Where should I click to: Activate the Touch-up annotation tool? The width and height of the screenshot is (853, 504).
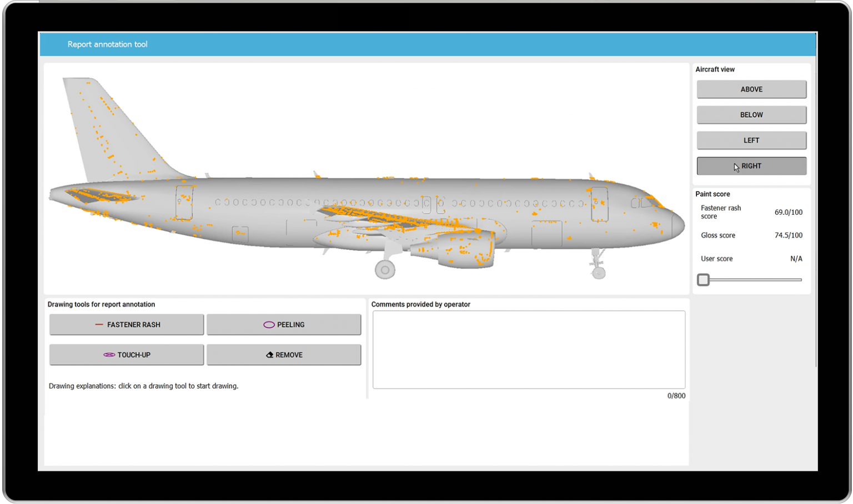click(127, 355)
